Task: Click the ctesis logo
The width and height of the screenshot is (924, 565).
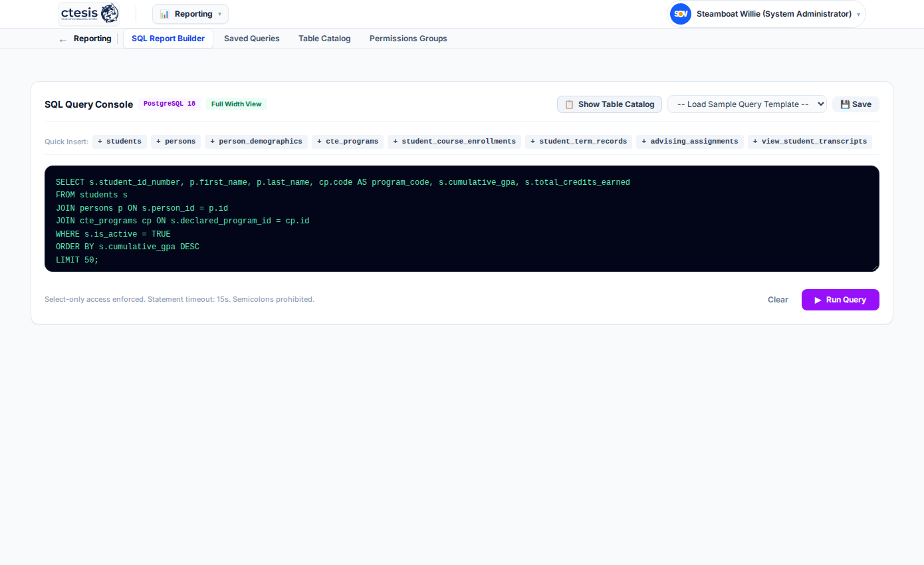Action: pyautogui.click(x=89, y=13)
